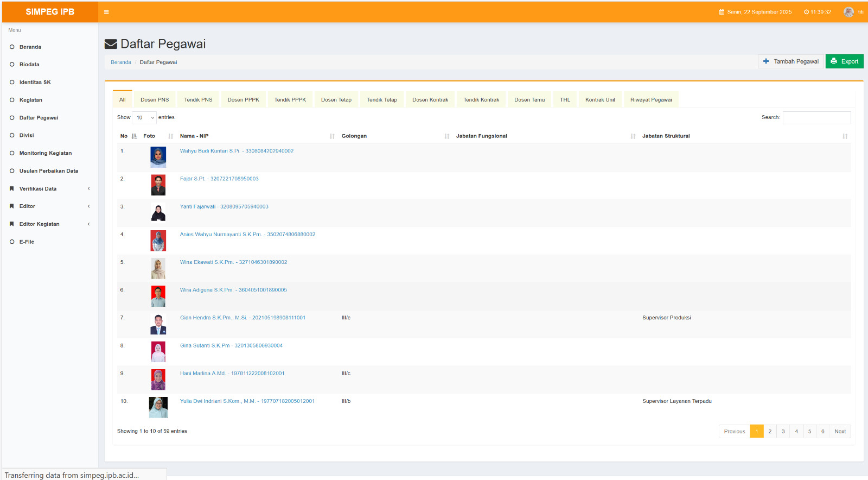The width and height of the screenshot is (868, 480).
Task: Click the Tambah Pegawai button
Action: tap(790, 61)
